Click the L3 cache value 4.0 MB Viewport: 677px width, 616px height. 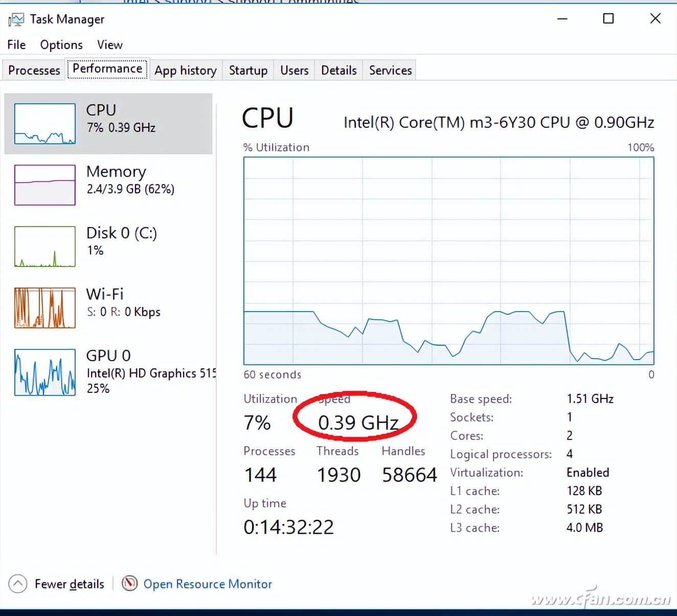(585, 527)
